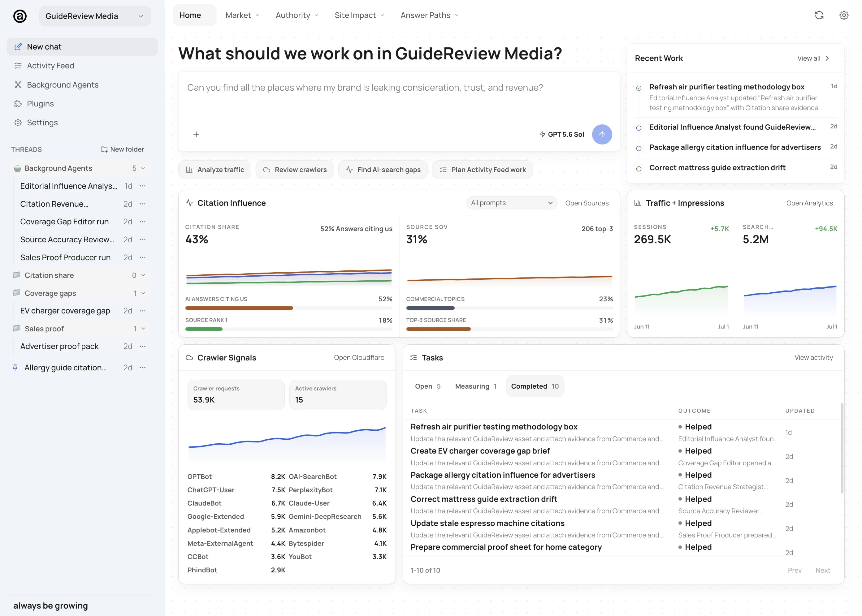862x616 pixels.
Task: Click the sidebar Settings gear icon
Action: 18,123
